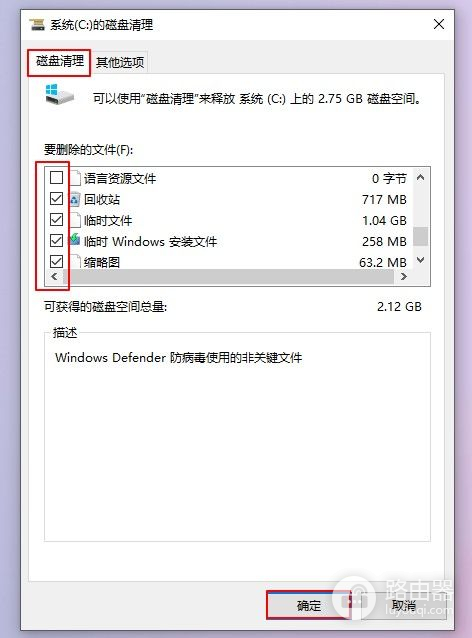Click the file list scroll down arrow

(421, 260)
